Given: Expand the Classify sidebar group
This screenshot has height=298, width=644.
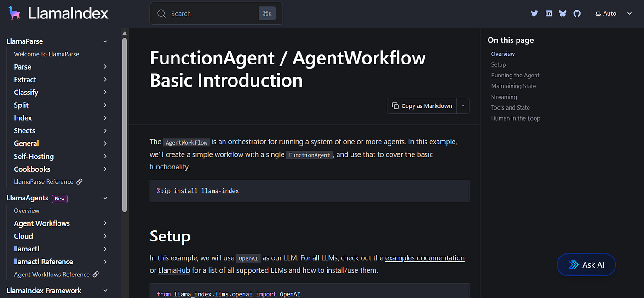Looking at the screenshot, I should 105,92.
